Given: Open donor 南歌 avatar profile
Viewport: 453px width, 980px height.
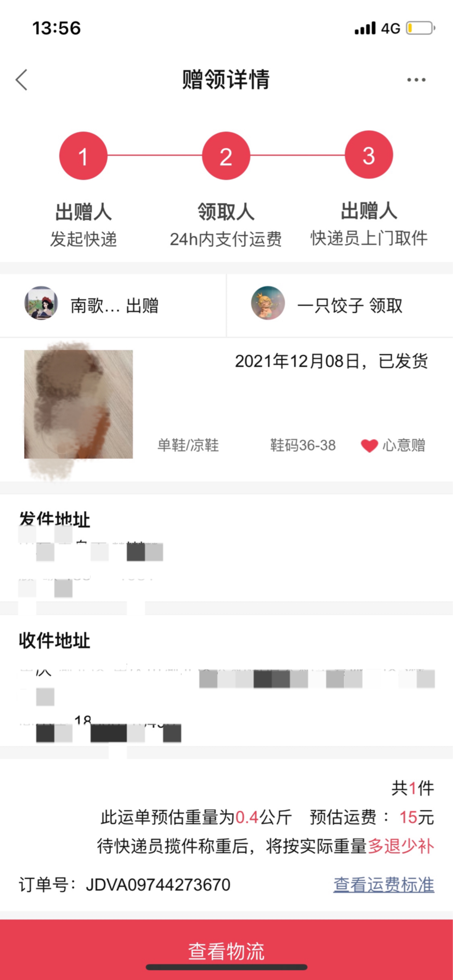Looking at the screenshot, I should click(41, 303).
